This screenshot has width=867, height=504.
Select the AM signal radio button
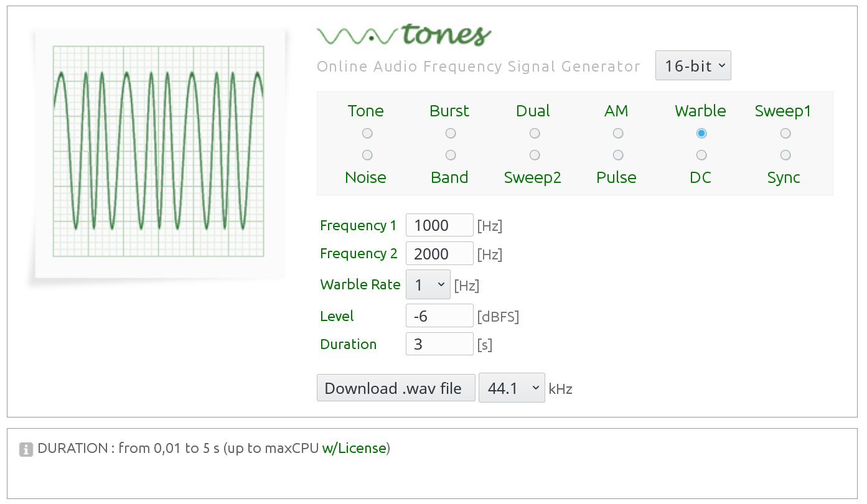pos(617,133)
